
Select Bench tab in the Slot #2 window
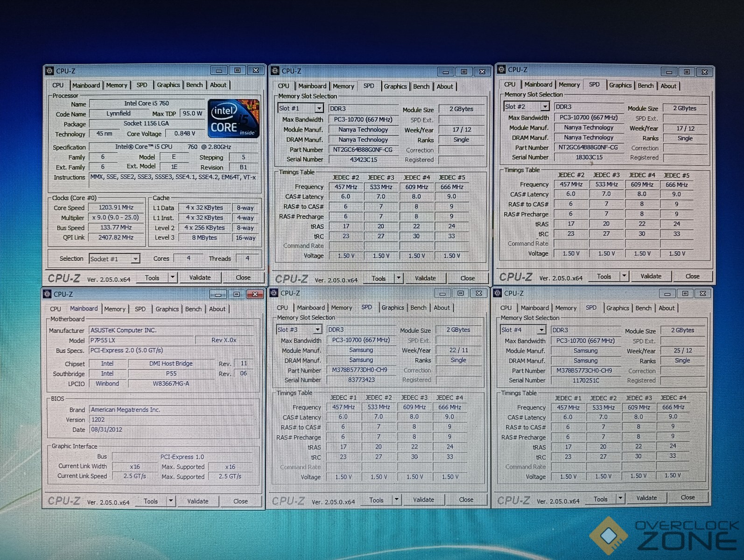tap(645, 86)
